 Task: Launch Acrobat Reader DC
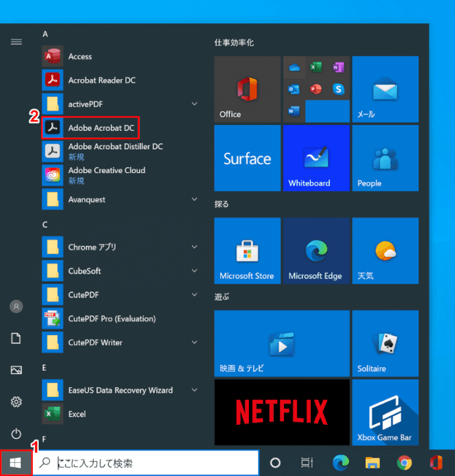point(121,80)
